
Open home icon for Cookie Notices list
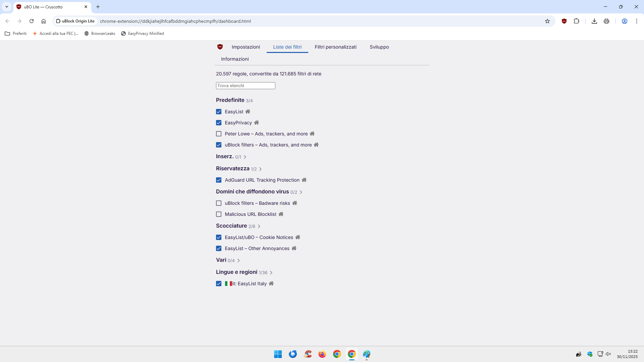point(298,237)
